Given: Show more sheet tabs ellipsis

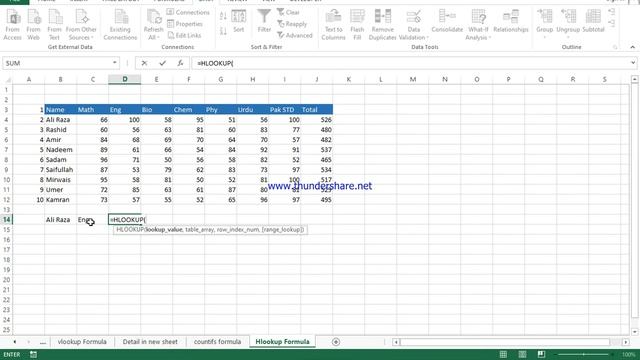Looking at the screenshot, I should [x=43, y=342].
